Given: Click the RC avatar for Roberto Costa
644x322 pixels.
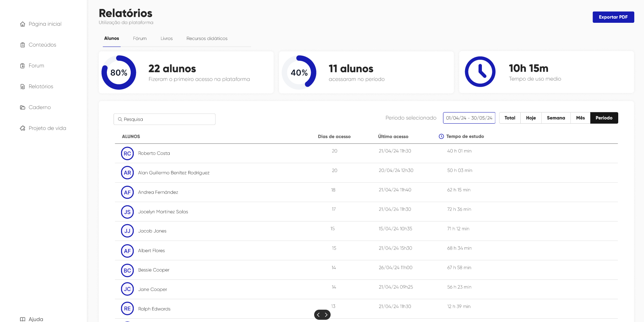Looking at the screenshot, I should tap(127, 154).
